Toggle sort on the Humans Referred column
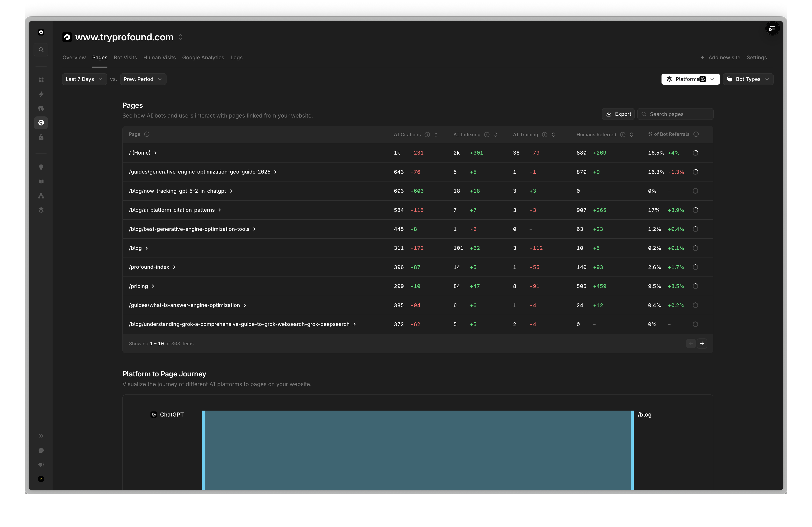This screenshot has width=812, height=527. (x=631, y=135)
